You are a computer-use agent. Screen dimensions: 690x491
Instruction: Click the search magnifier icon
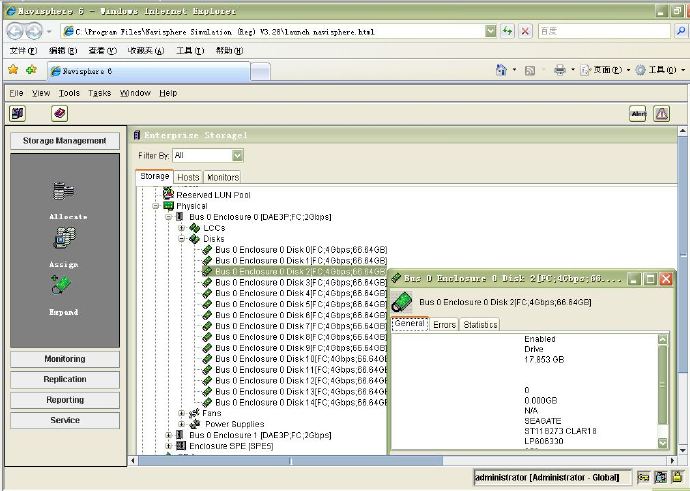(681, 31)
